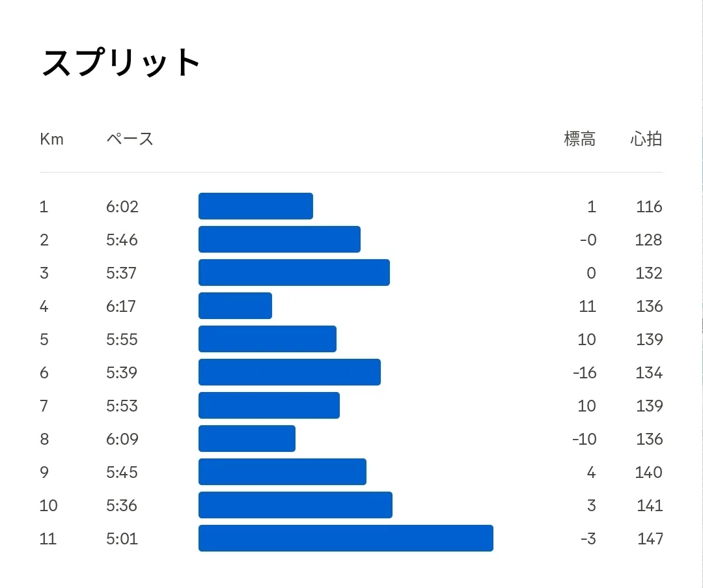703x588 pixels.
Task: Click the bar for kilometer 7
Action: [x=269, y=406]
